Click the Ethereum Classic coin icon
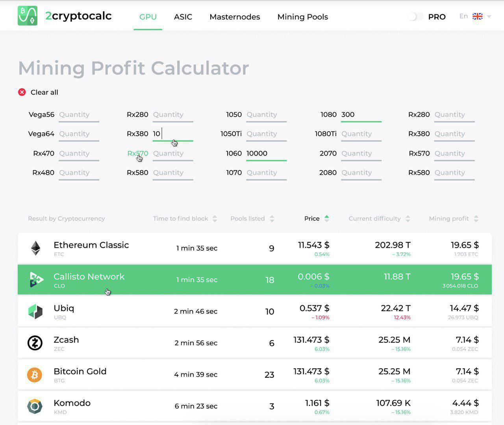This screenshot has width=504, height=425. [x=35, y=248]
